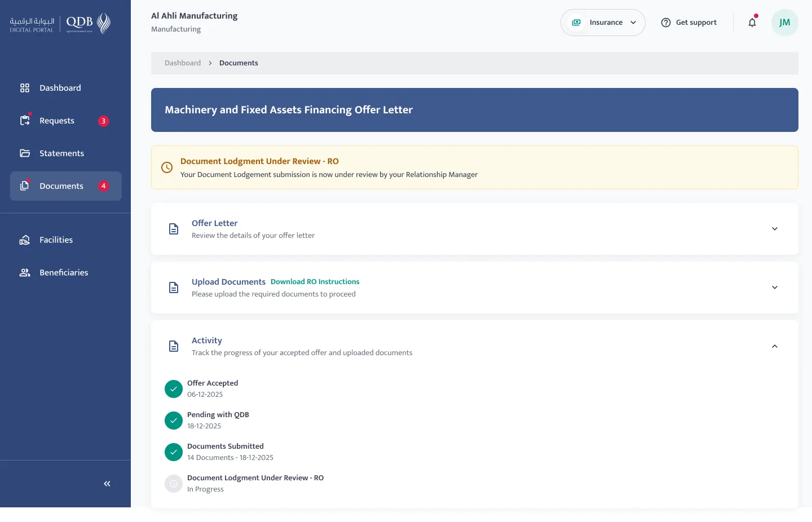Click the In Progress grey status icon
812x522 pixels.
[174, 484]
